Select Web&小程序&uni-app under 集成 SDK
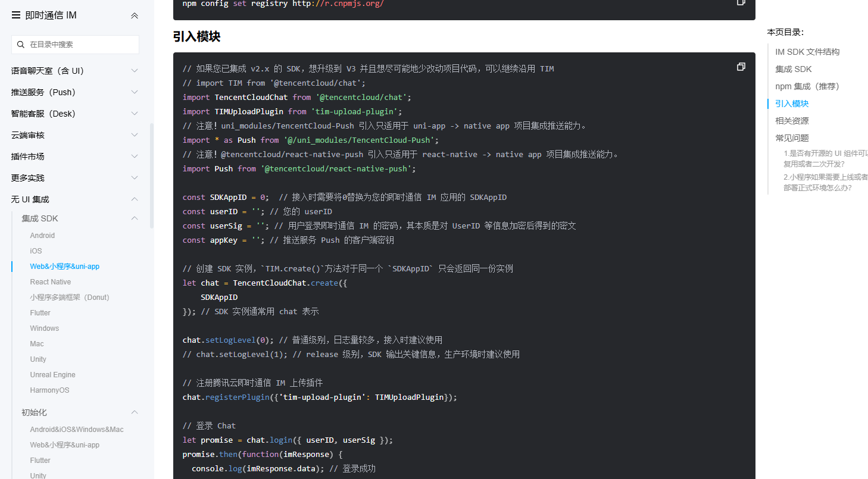This screenshot has width=868, height=479. tap(65, 267)
